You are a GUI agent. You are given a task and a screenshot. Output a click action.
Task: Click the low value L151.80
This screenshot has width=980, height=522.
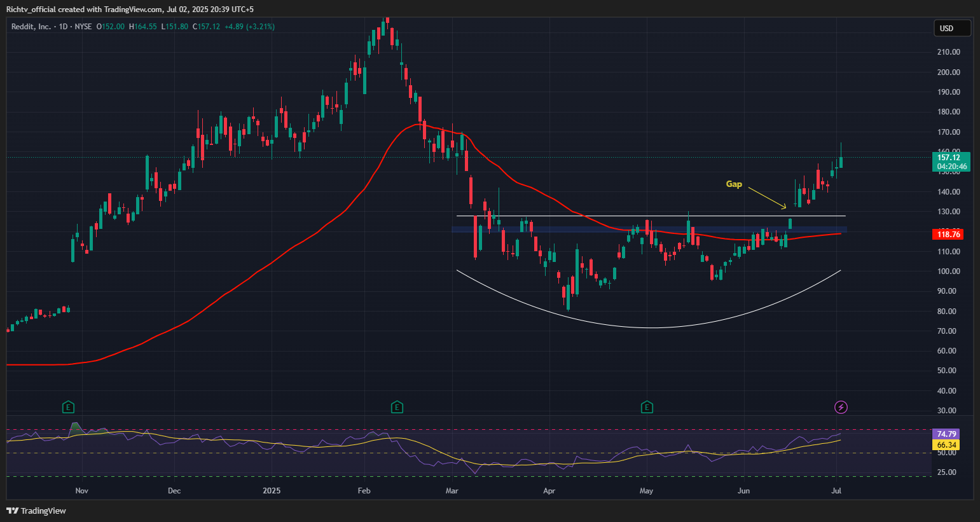174,27
